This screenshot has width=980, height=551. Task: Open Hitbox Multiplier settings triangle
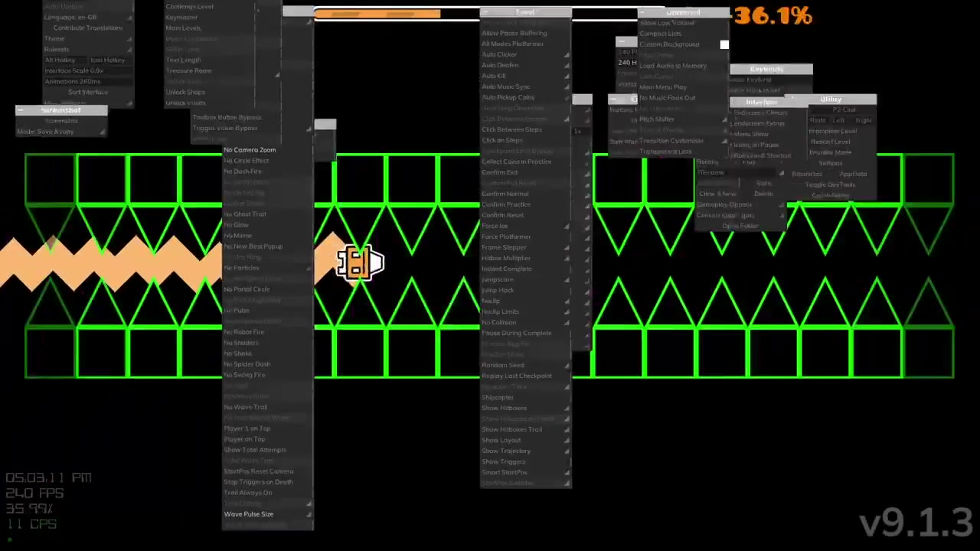567,259
